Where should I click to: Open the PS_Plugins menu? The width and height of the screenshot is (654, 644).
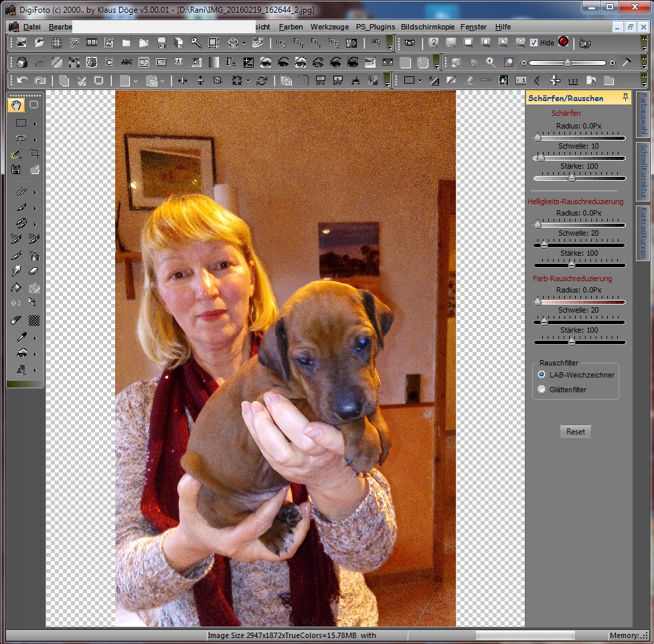376,27
